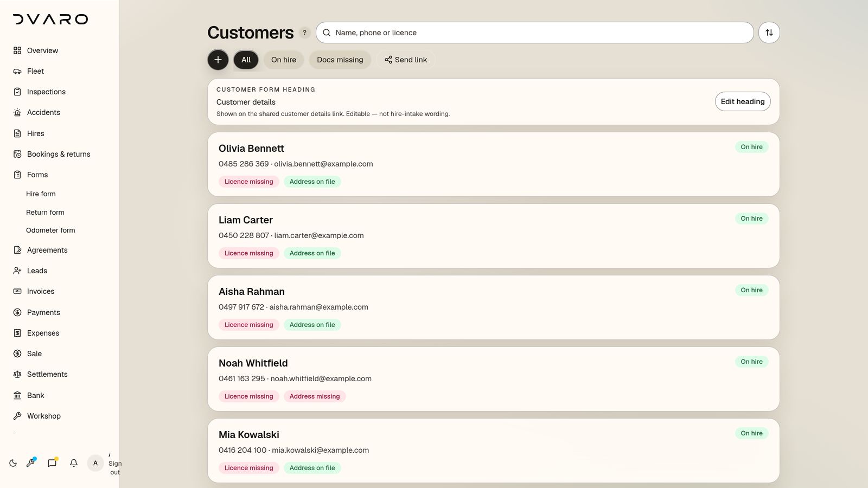This screenshot has height=488, width=868.
Task: Click Noah Whitfield's Address missing tag
Action: pos(315,396)
